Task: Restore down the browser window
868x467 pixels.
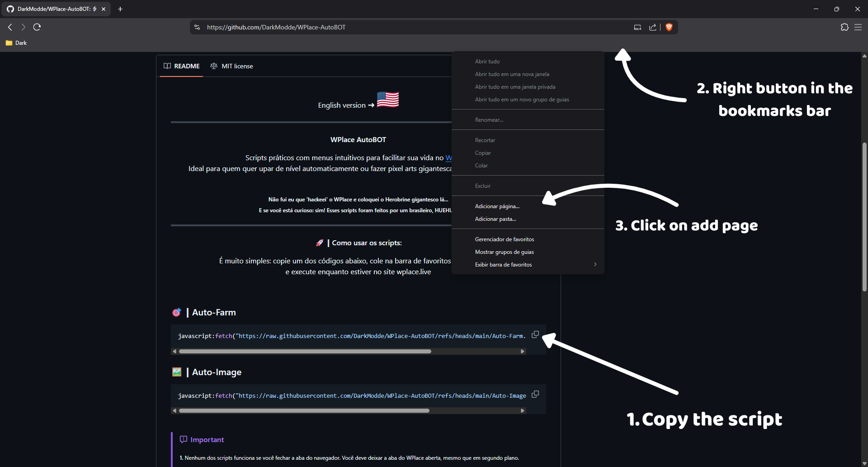Action: [x=837, y=9]
